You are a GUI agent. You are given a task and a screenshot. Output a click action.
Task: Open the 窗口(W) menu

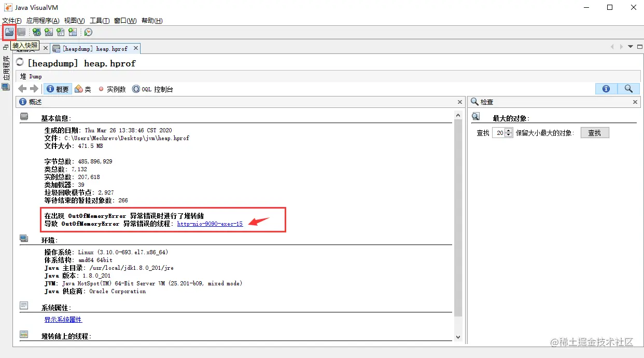point(125,20)
